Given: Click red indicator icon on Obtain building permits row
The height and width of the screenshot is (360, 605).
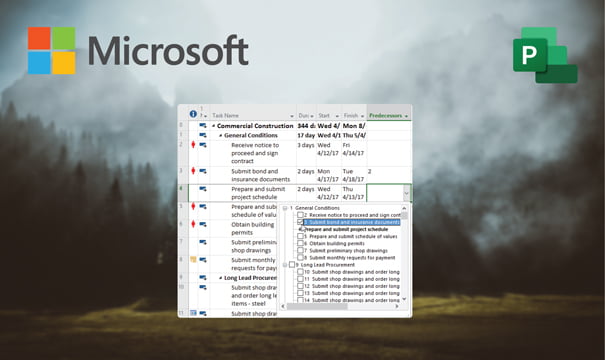Looking at the screenshot, I should [x=193, y=224].
